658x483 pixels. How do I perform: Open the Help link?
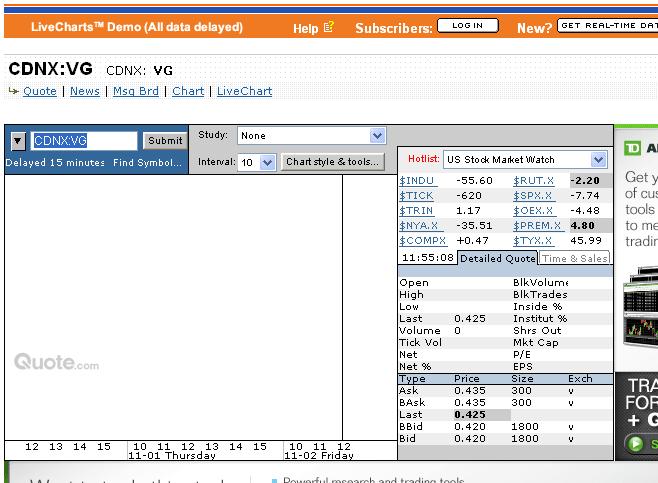coord(306,28)
